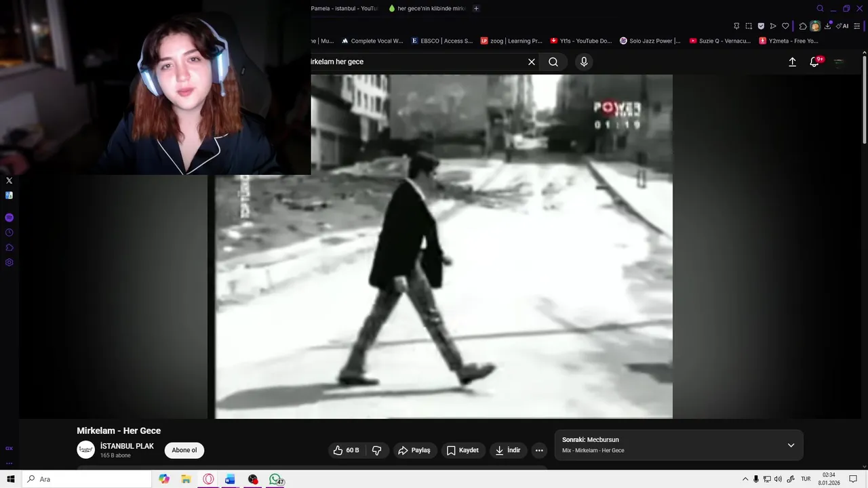Open the Opera extensions cube icon
868x488 pixels.
(803, 26)
